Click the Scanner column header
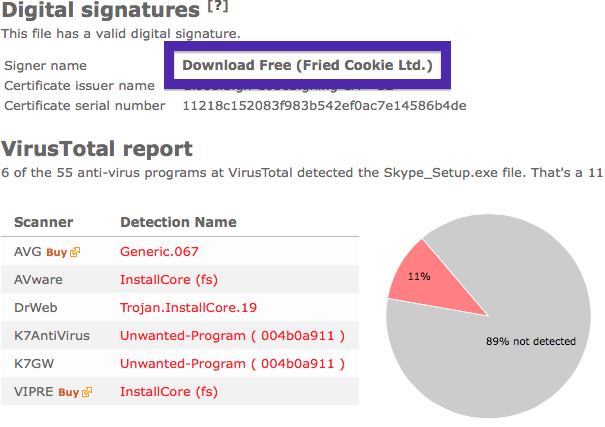The height and width of the screenshot is (427, 605). [x=44, y=223]
